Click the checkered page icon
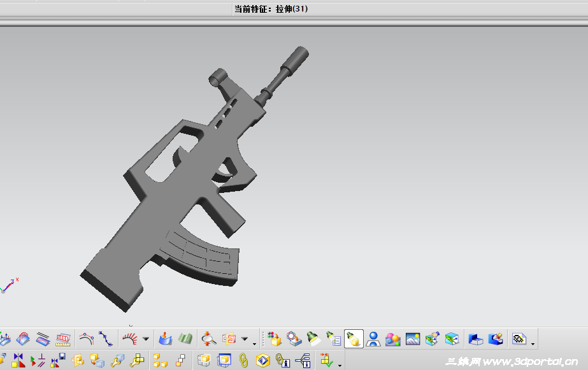 click(x=519, y=339)
